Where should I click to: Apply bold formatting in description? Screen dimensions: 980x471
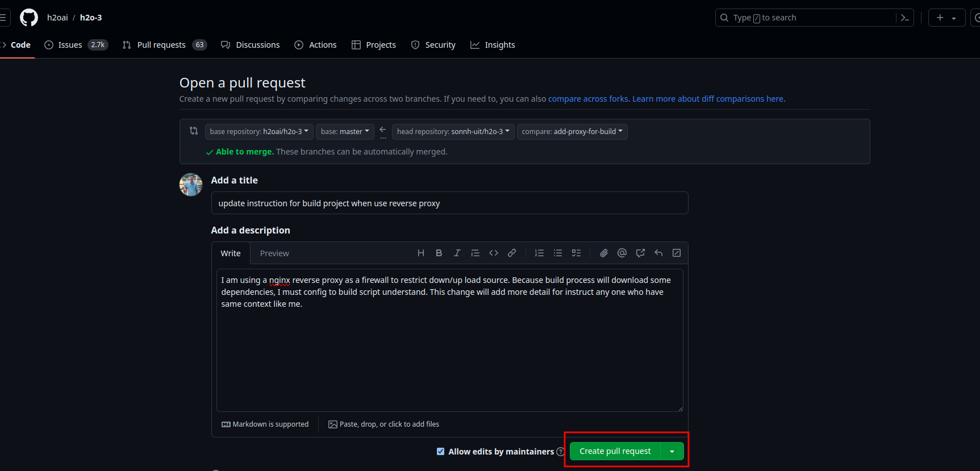coord(439,253)
